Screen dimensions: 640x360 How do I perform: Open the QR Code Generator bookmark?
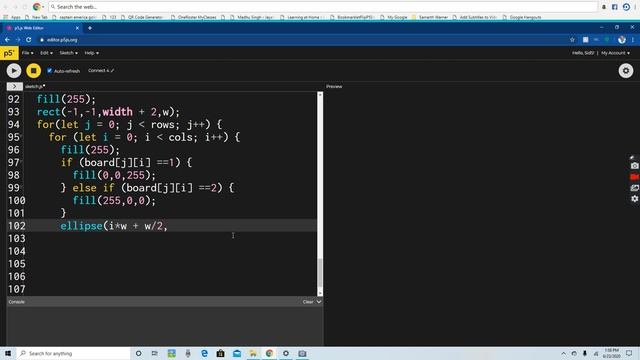(143, 17)
